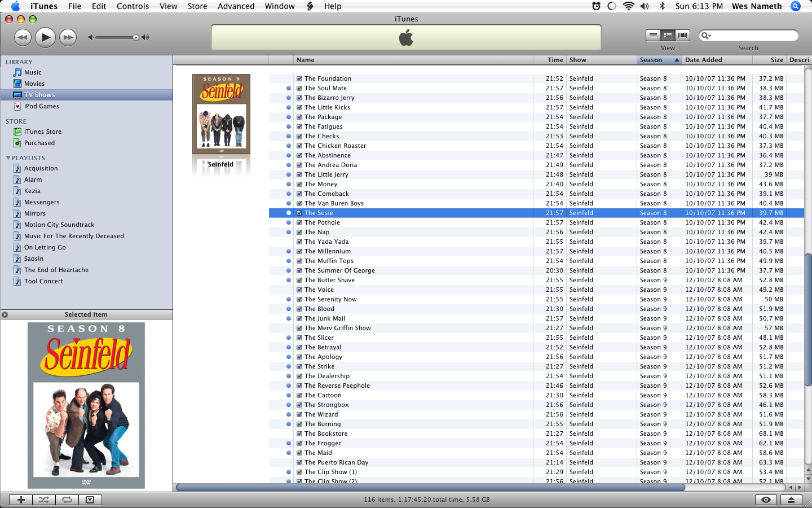Sort by the Name column header
The image size is (812, 508).
point(413,60)
